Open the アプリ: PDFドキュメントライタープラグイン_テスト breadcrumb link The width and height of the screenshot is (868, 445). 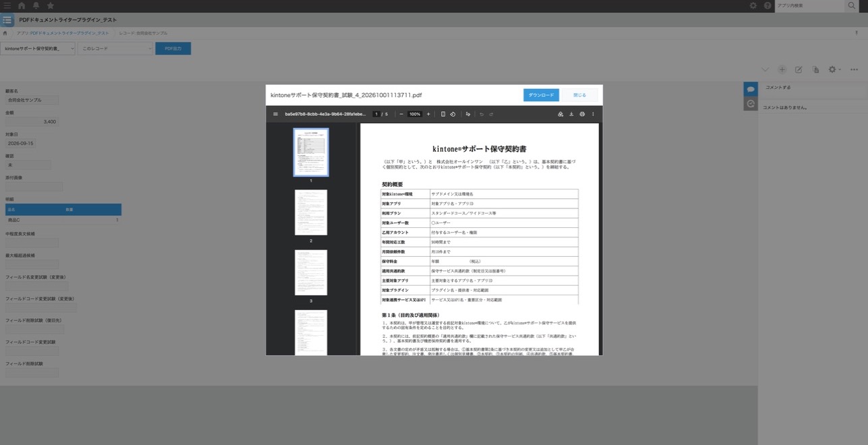63,32
